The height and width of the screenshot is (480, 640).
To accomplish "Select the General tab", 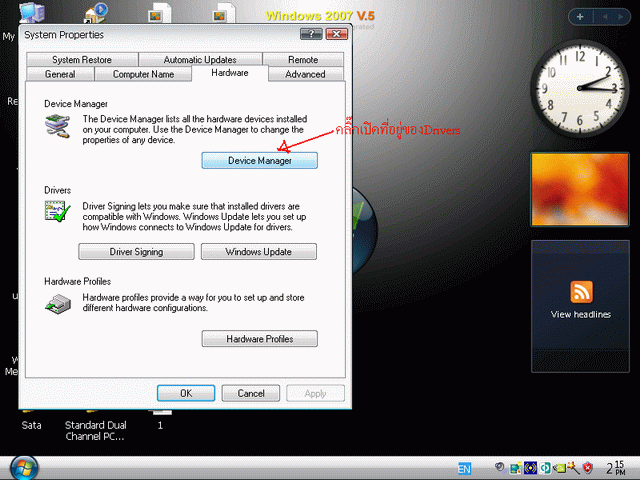I will [x=60, y=74].
